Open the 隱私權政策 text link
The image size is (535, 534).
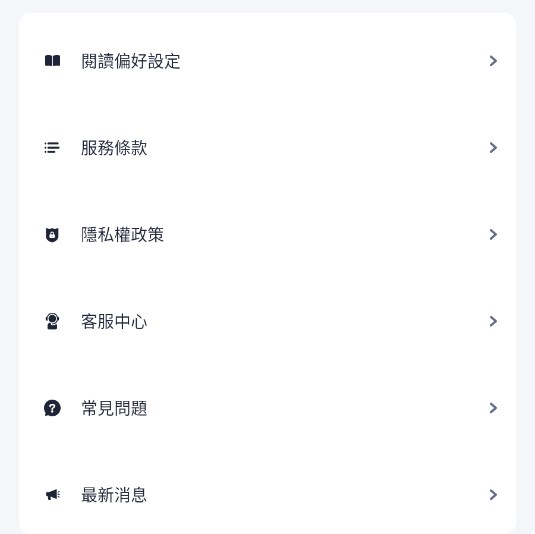click(122, 235)
